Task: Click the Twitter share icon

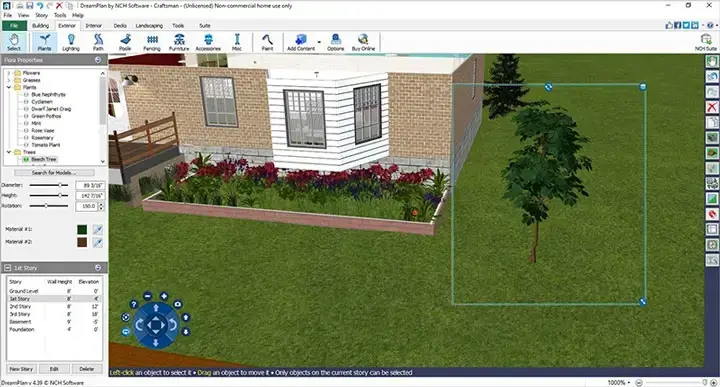Action: point(686,25)
